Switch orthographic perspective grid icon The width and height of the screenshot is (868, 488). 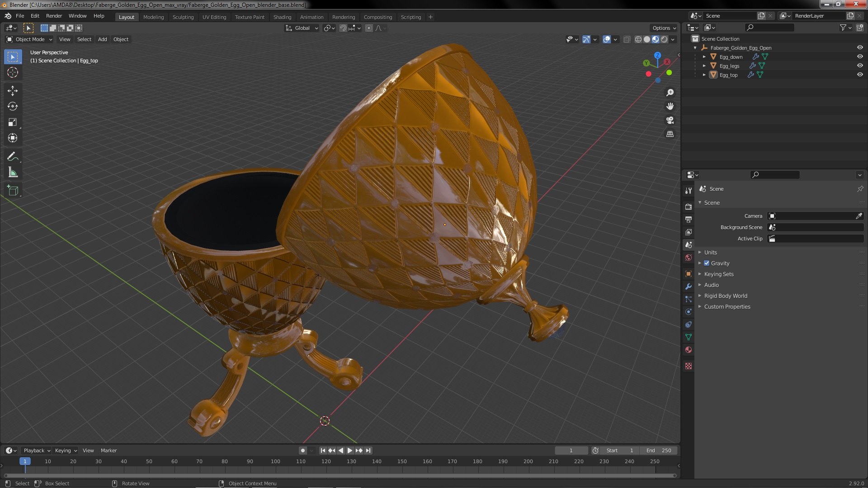670,134
